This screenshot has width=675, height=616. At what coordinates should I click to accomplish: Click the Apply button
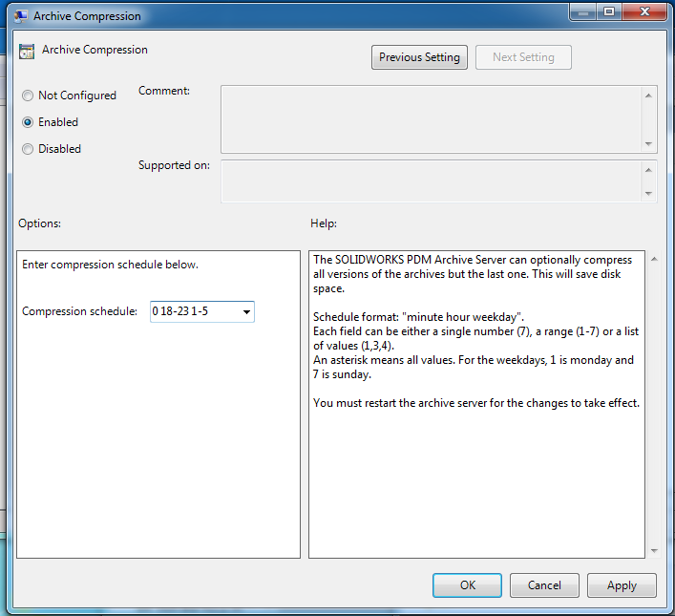622,584
